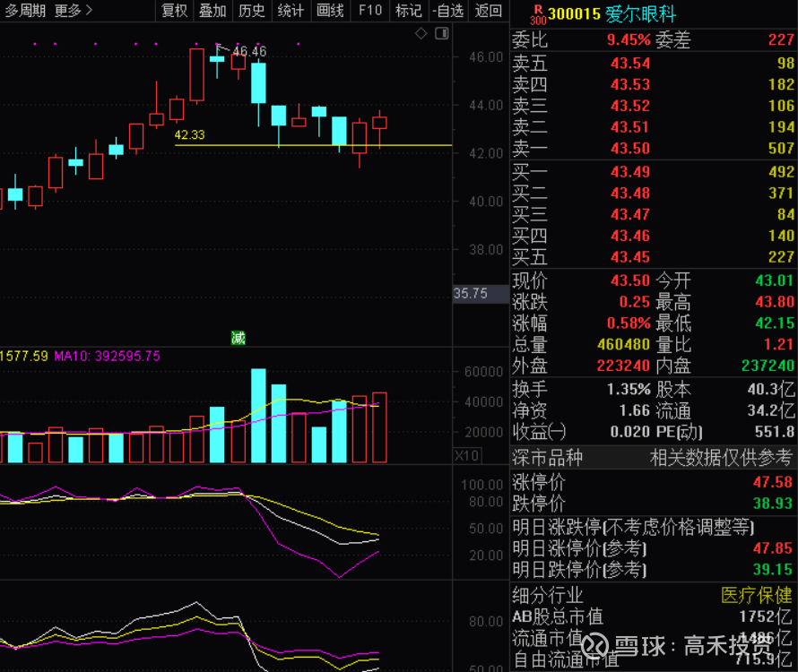This screenshot has height=672, width=798.
Task: Select the 复权 price adjustment tool
Action: [x=174, y=12]
